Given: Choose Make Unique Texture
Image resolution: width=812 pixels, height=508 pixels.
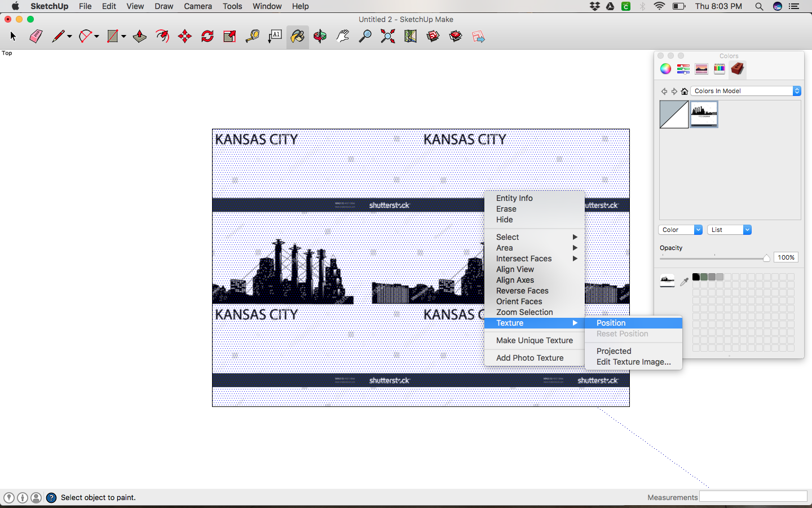Looking at the screenshot, I should tap(535, 340).
